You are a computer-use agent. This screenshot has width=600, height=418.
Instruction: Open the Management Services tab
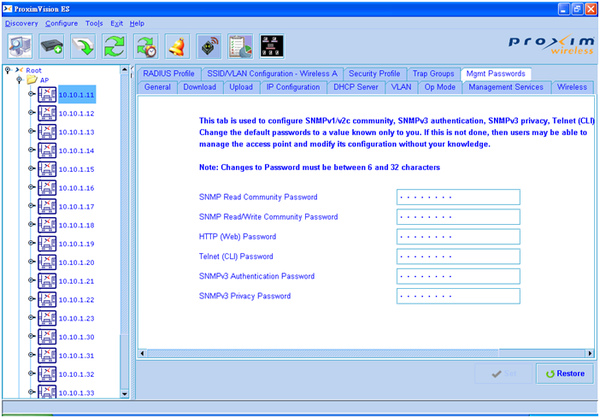coord(506,87)
